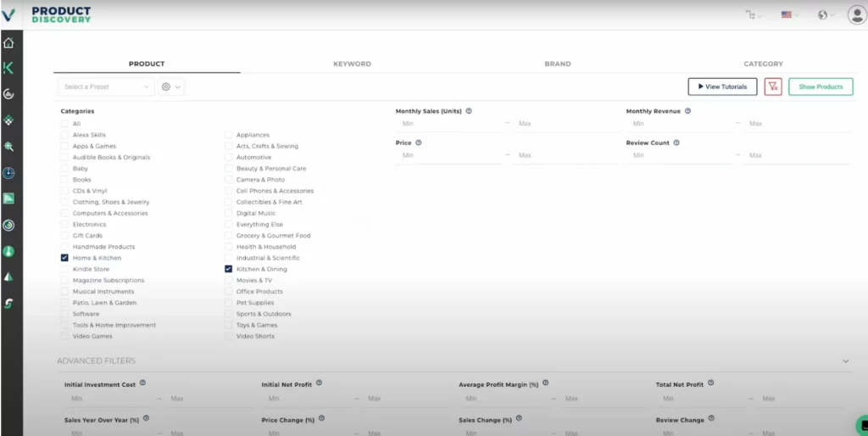868x436 pixels.
Task: Select the Product tab
Action: pos(147,64)
